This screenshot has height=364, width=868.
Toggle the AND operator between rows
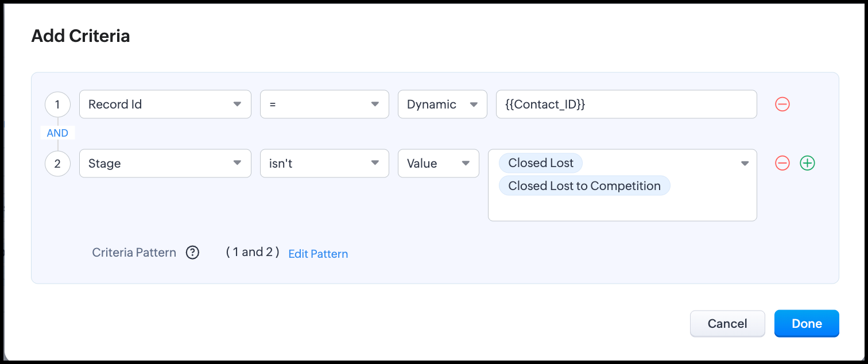[57, 133]
